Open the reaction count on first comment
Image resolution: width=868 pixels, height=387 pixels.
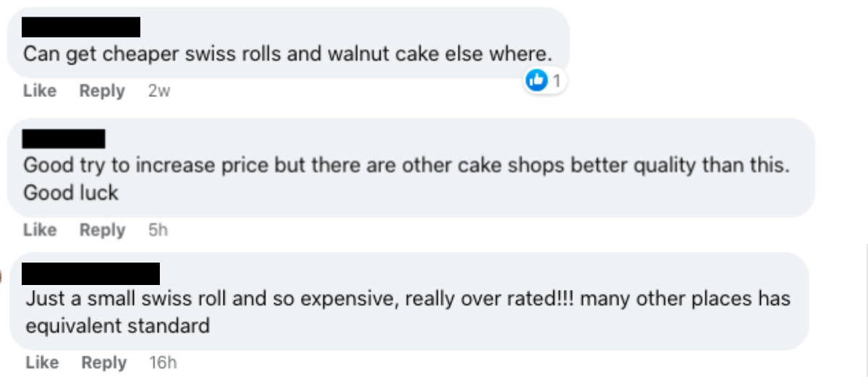[556, 81]
